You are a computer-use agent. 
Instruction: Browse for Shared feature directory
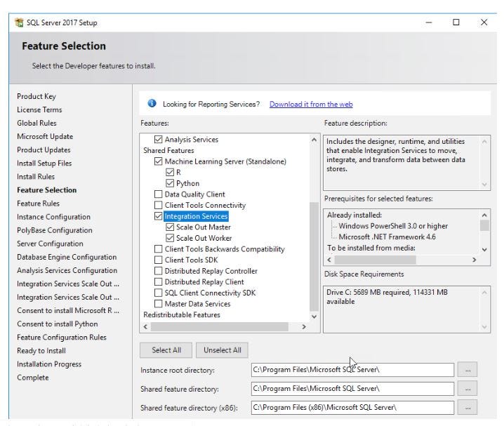pyautogui.click(x=467, y=388)
